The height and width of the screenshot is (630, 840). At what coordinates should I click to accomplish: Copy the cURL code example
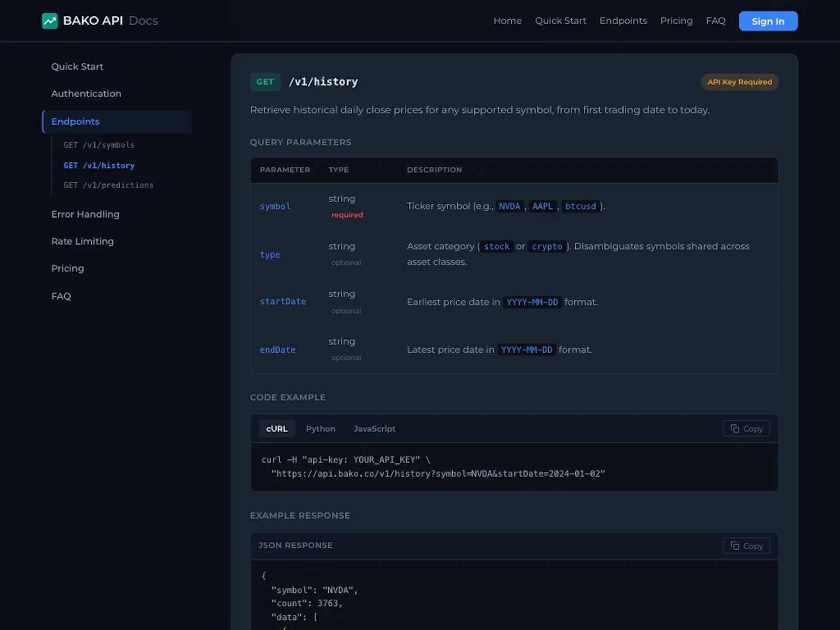pyautogui.click(x=747, y=428)
